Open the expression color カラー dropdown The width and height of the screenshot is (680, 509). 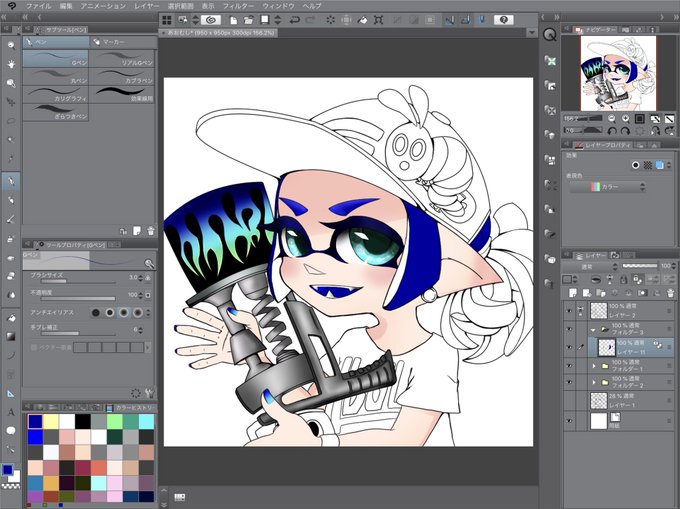(608, 187)
